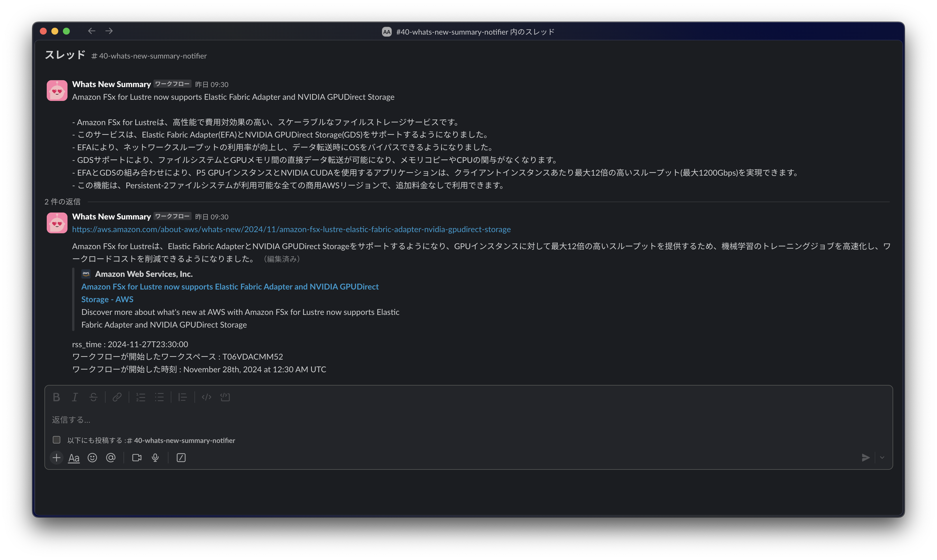Image resolution: width=937 pixels, height=560 pixels.
Task: Click the ワークフロー badge on first message
Action: tap(173, 84)
